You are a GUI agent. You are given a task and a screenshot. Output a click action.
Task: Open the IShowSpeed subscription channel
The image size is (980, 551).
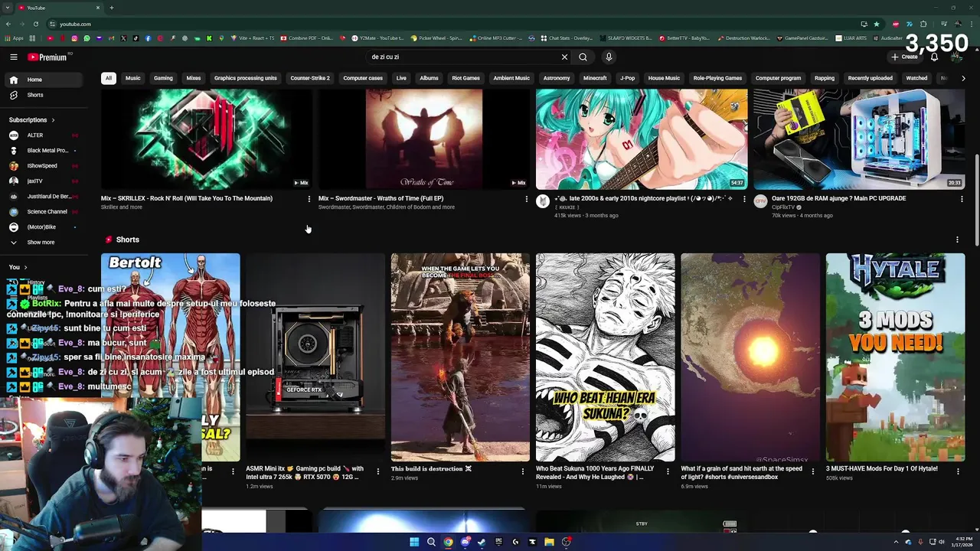(x=42, y=166)
